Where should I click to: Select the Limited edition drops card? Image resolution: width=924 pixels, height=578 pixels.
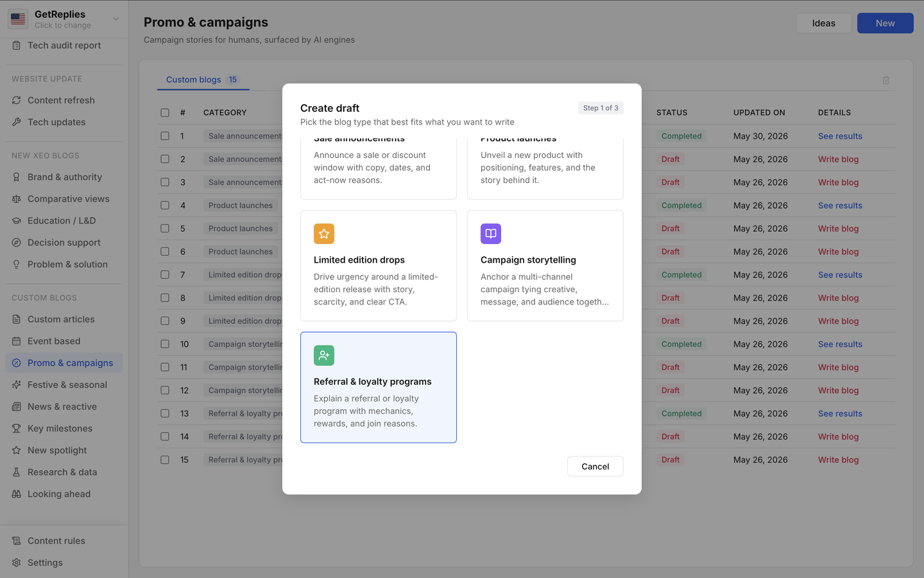[379, 266]
